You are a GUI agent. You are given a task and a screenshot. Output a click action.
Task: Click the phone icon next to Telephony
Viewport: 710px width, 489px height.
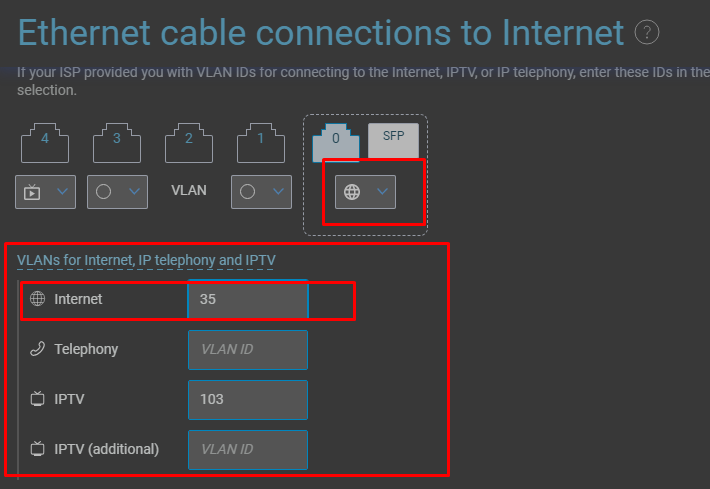coord(38,349)
